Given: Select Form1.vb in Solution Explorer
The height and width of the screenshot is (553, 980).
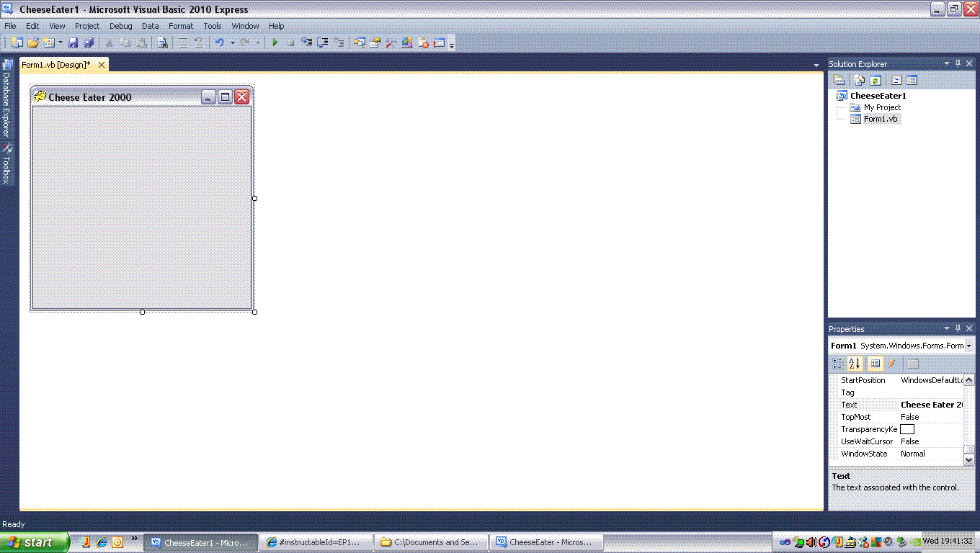Looking at the screenshot, I should pos(881,119).
